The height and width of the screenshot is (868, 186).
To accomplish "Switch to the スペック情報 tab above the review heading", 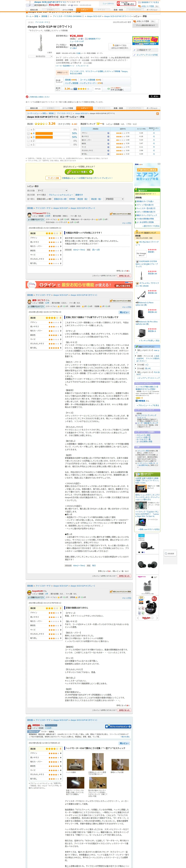I will tap(68, 108).
